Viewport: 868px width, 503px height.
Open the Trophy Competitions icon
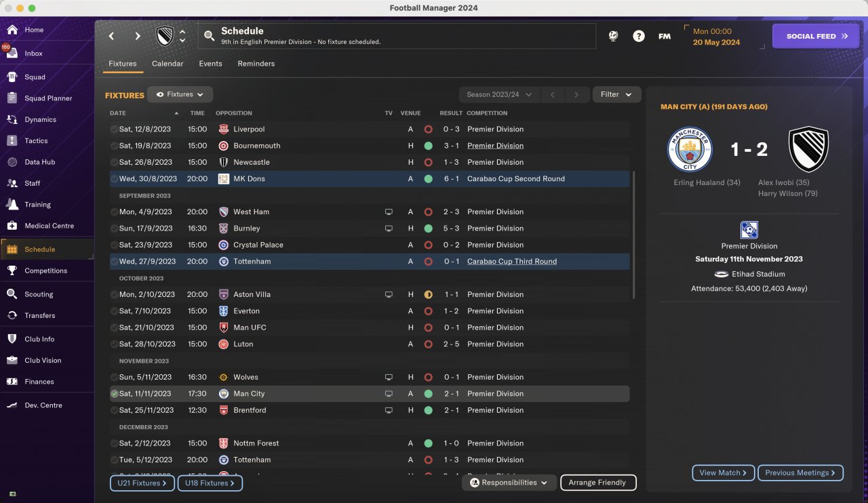tap(12, 270)
